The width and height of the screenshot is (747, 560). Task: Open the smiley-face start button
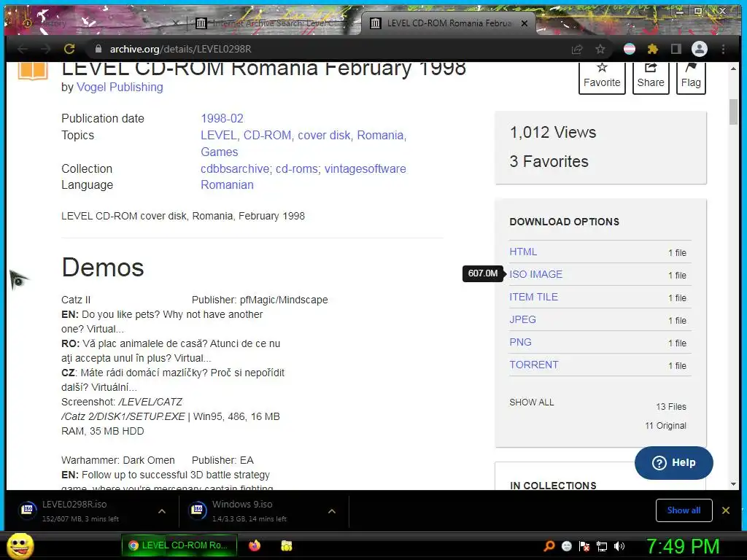(x=20, y=545)
